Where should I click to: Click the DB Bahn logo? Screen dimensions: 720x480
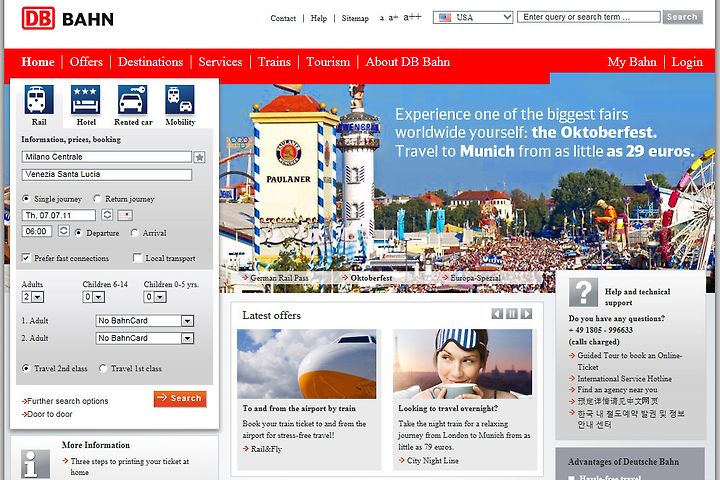point(68,19)
